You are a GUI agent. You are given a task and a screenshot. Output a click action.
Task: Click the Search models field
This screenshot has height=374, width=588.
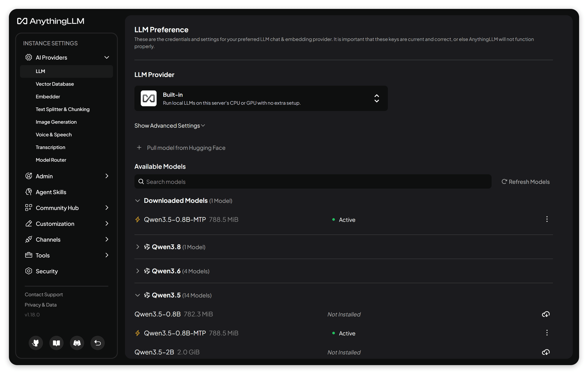click(x=313, y=182)
